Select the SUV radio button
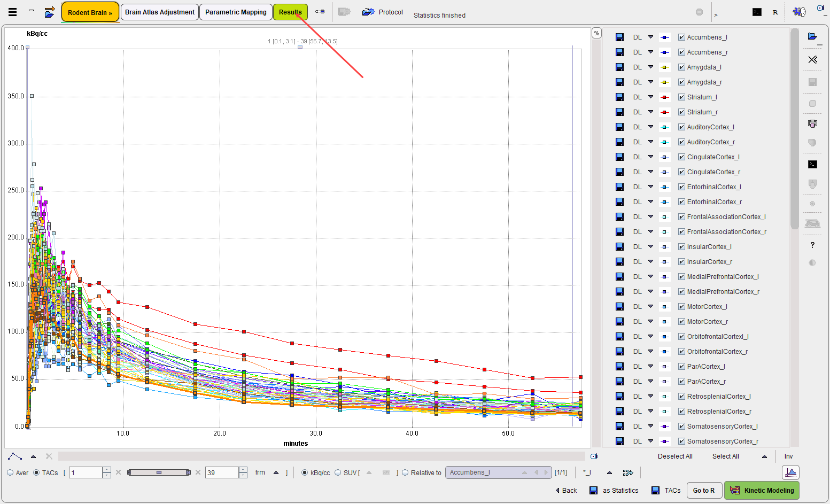 pos(338,472)
